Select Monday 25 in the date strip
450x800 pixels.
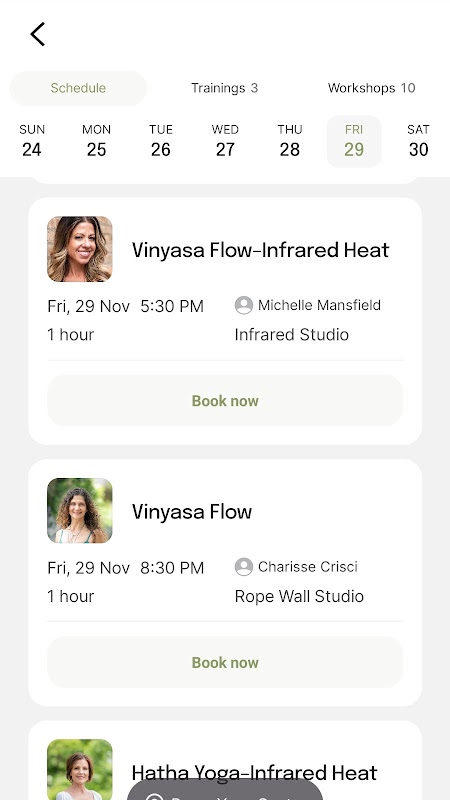click(96, 141)
